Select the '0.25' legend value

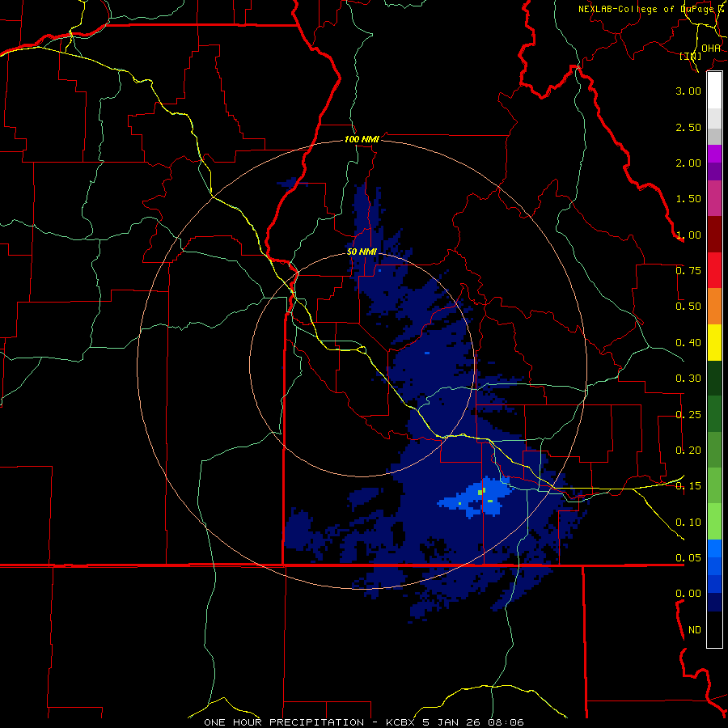tap(688, 415)
